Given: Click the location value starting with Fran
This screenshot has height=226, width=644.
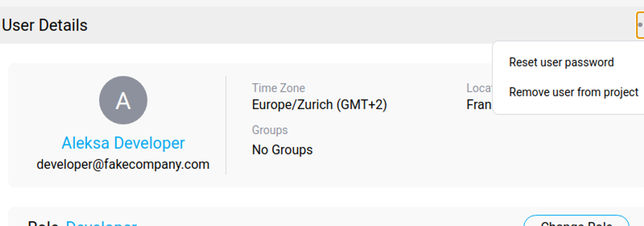Looking at the screenshot, I should click(x=478, y=104).
